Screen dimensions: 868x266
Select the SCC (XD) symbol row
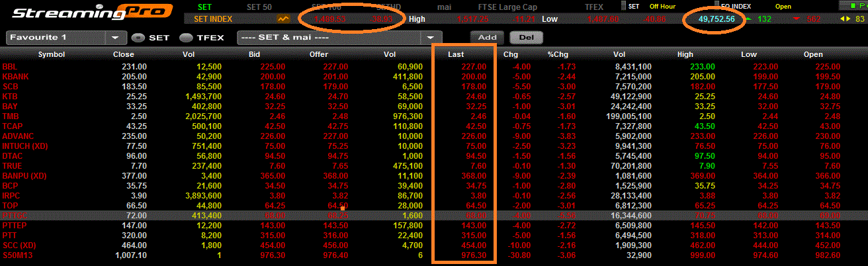(x=434, y=245)
